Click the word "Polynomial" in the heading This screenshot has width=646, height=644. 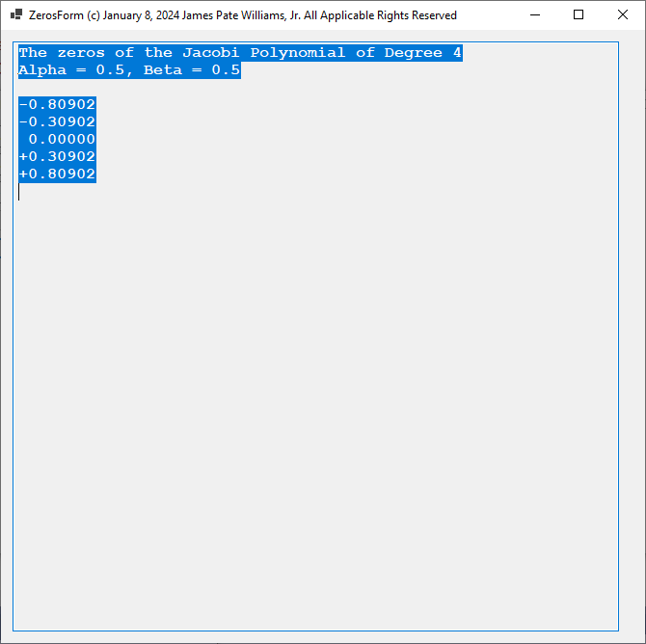click(x=297, y=53)
